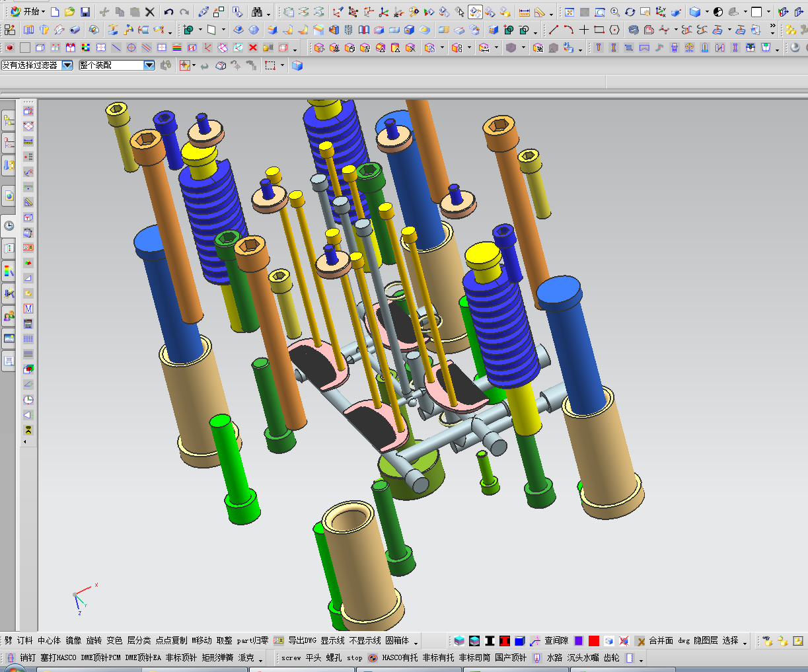Click the plus point tool
The image size is (808, 672).
584,30
